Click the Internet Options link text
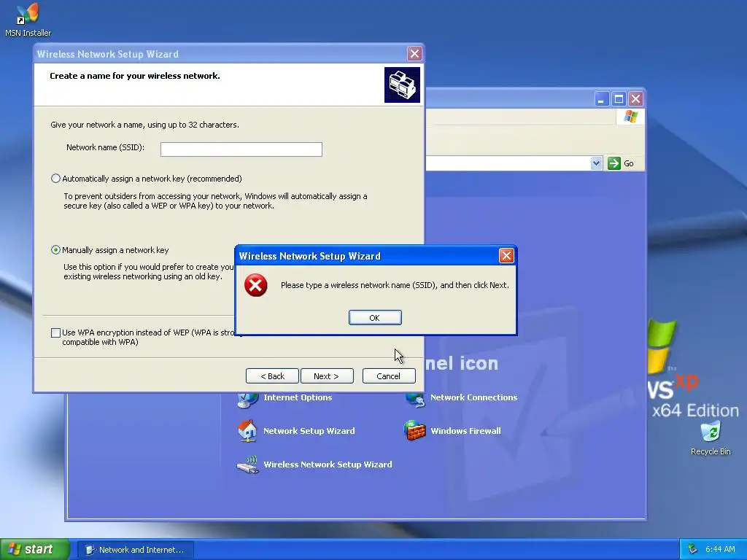747x560 pixels. tap(298, 397)
